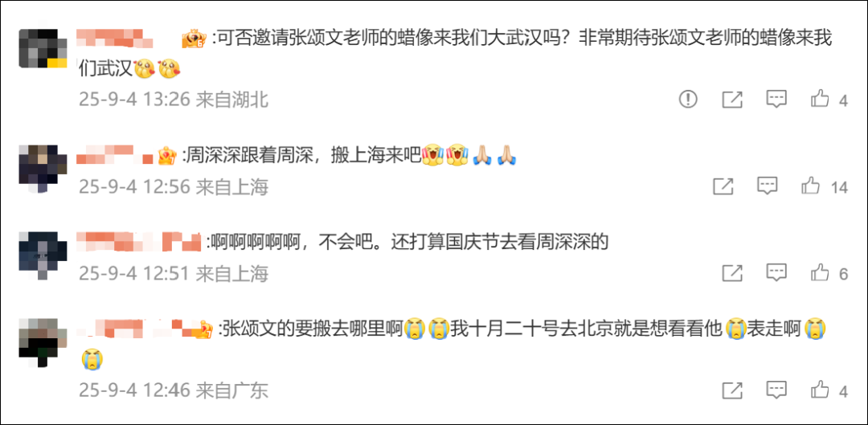868x425 pixels.
Task: Repost the Guangdong comment
Action: (732, 390)
